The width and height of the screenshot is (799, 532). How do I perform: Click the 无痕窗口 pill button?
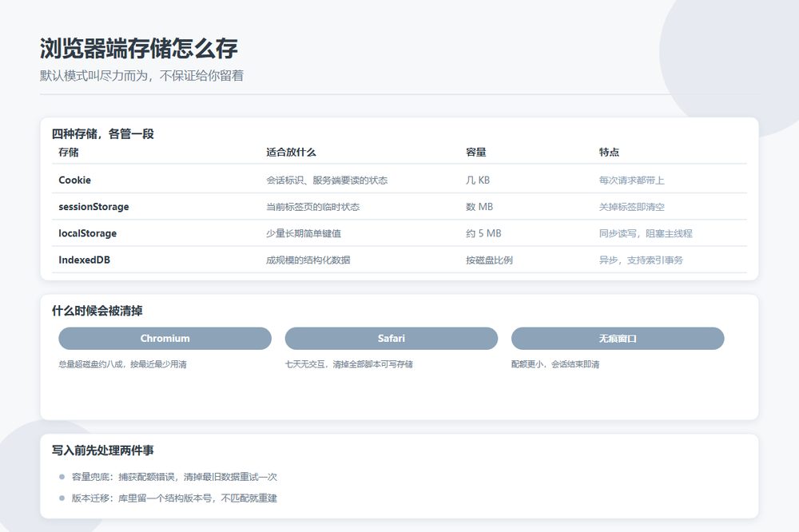click(x=618, y=339)
